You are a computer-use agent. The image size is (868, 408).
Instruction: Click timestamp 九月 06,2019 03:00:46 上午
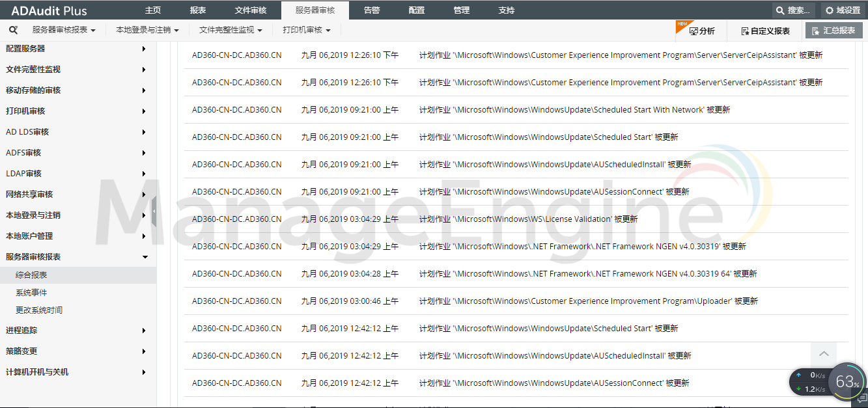point(350,301)
